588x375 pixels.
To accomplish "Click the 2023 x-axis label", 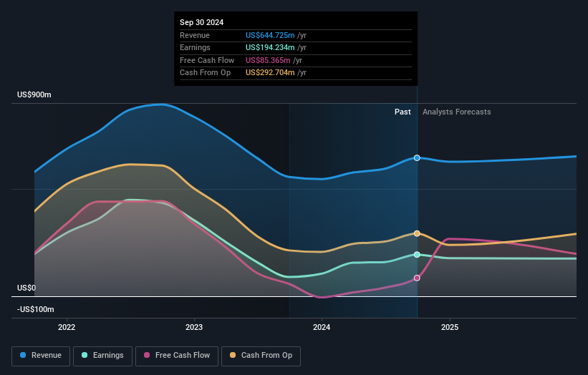I will [x=194, y=328].
